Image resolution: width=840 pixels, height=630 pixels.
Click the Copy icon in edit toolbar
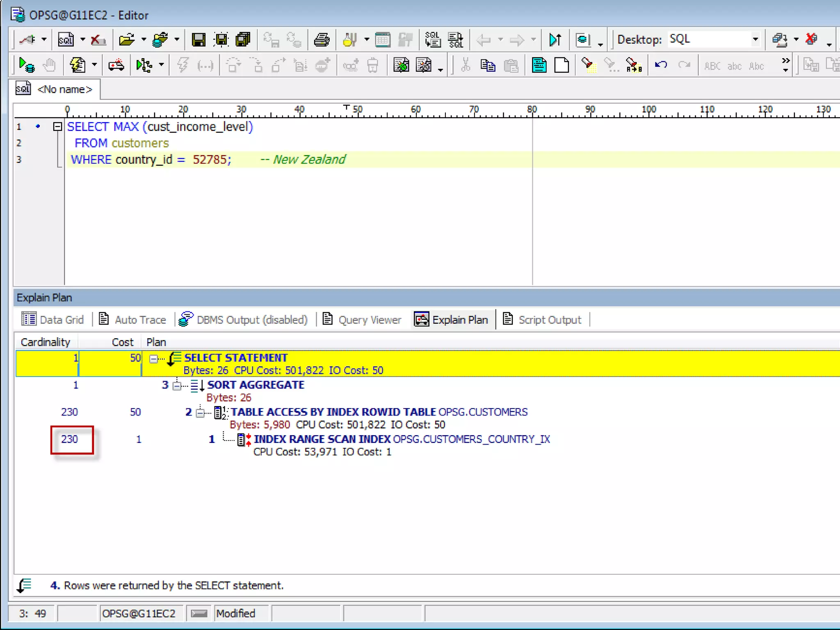coord(488,65)
